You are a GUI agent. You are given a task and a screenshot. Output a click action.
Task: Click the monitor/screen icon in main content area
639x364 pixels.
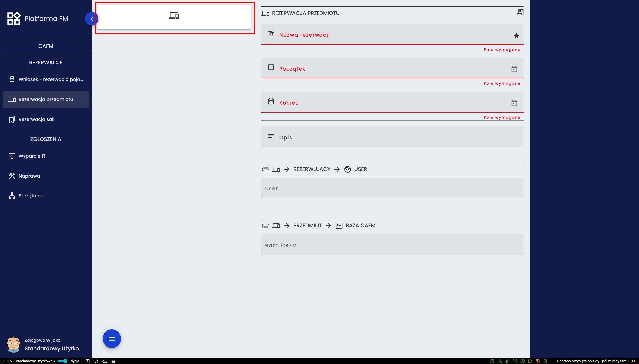coord(174,15)
